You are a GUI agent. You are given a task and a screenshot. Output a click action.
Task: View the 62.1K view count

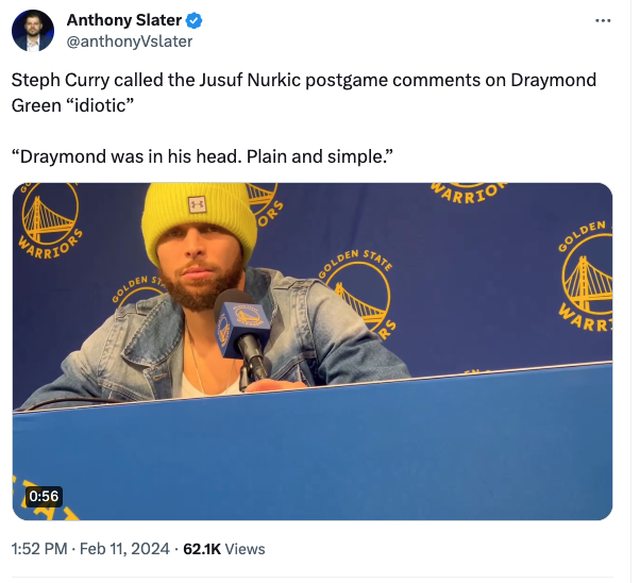click(200, 549)
